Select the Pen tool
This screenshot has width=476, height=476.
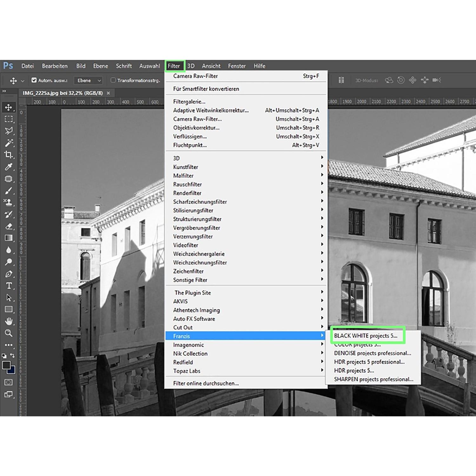9,274
